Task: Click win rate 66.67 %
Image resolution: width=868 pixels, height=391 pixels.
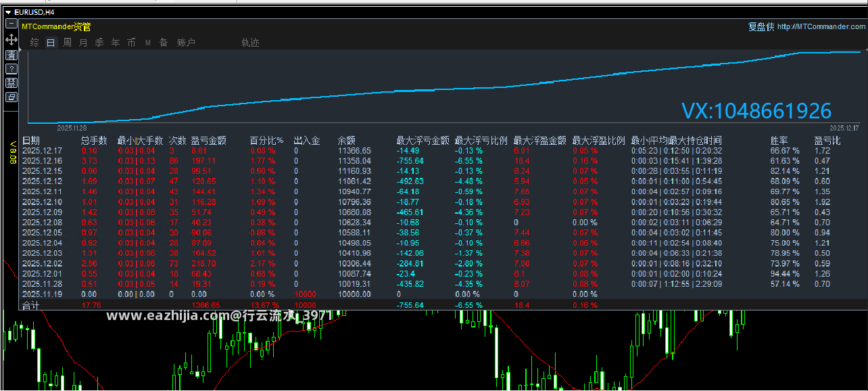Action: click(x=785, y=151)
